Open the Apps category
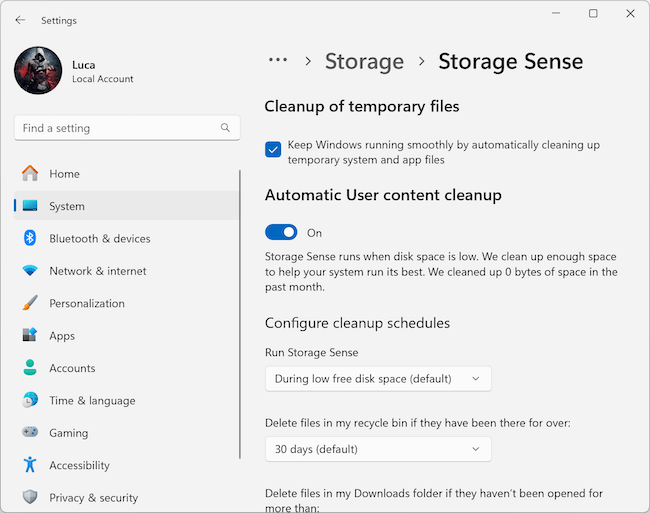Image resolution: width=650 pixels, height=513 pixels. [x=126, y=335]
